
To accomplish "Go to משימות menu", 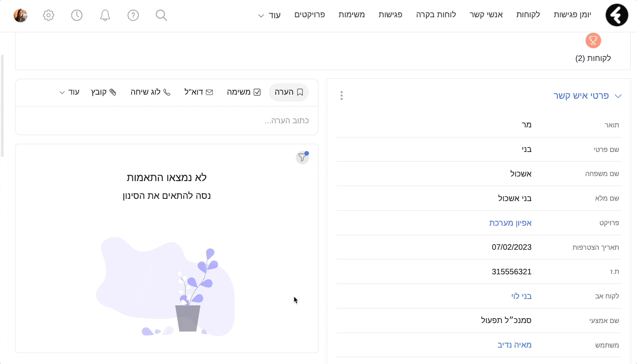I will pyautogui.click(x=352, y=15).
